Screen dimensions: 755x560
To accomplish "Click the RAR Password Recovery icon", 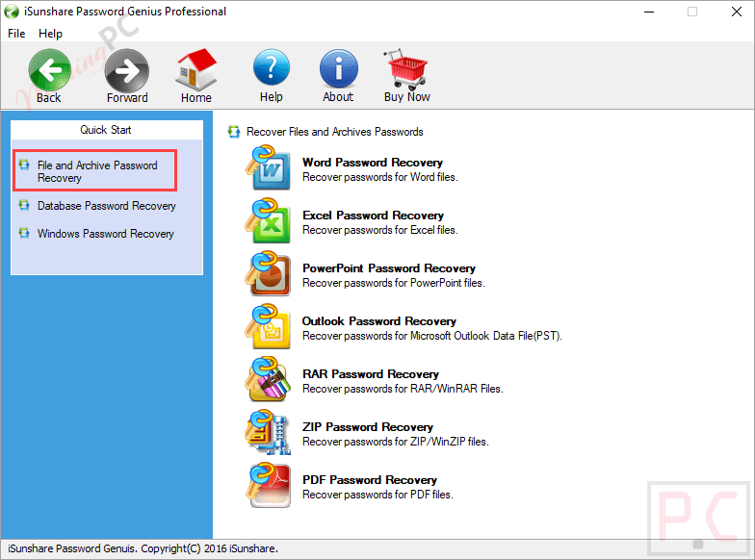I will click(268, 379).
